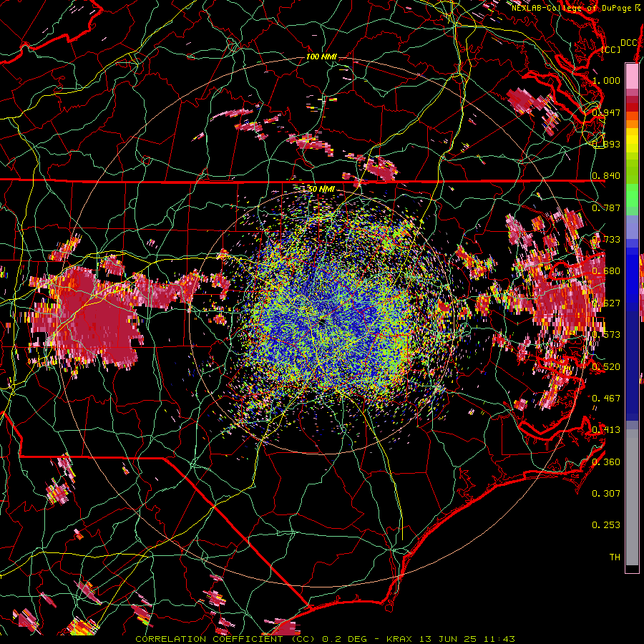Click the [CC] units label
The image size is (644, 644).
coord(610,49)
